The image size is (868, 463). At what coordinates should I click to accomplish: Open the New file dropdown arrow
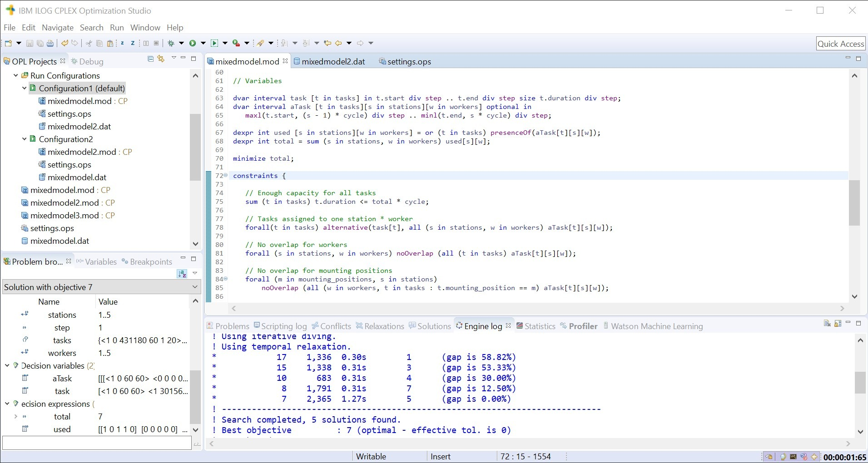pos(19,43)
